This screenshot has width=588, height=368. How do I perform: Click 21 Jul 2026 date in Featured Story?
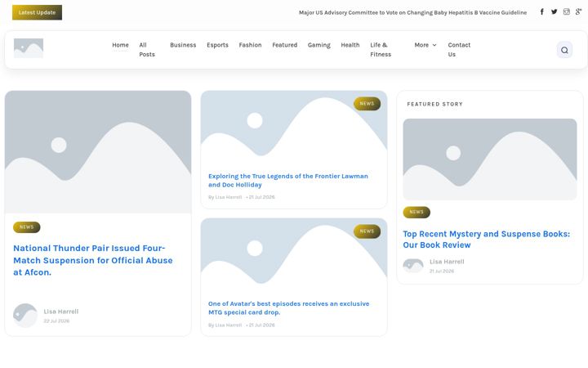[x=442, y=271]
